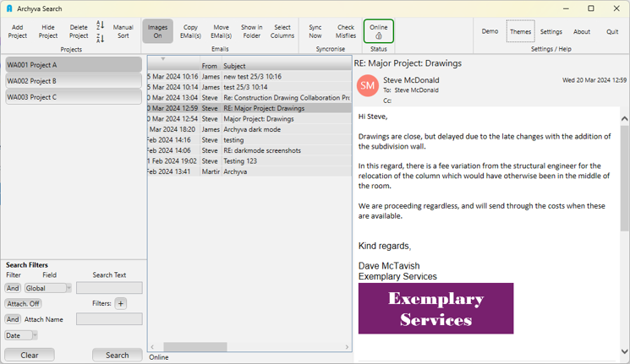Image resolution: width=630 pixels, height=364 pixels.
Task: Open the 'testing' email from Steve
Action: tap(249, 139)
